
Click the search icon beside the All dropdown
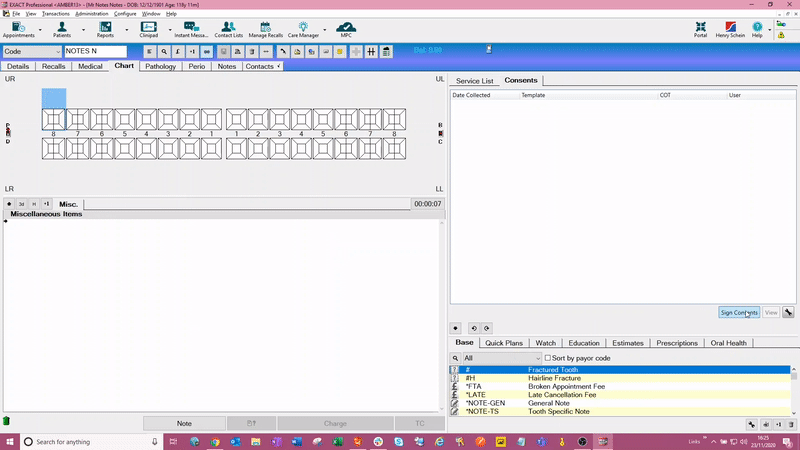tap(455, 358)
